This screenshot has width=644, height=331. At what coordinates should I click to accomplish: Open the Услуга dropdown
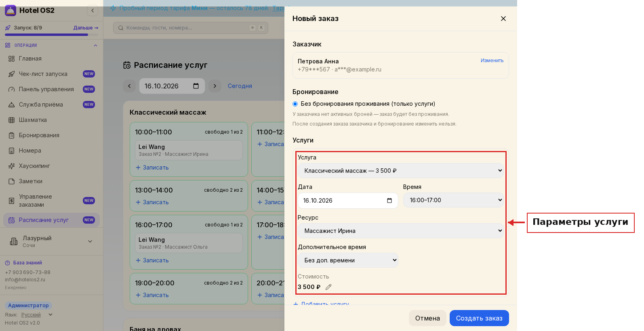click(401, 171)
